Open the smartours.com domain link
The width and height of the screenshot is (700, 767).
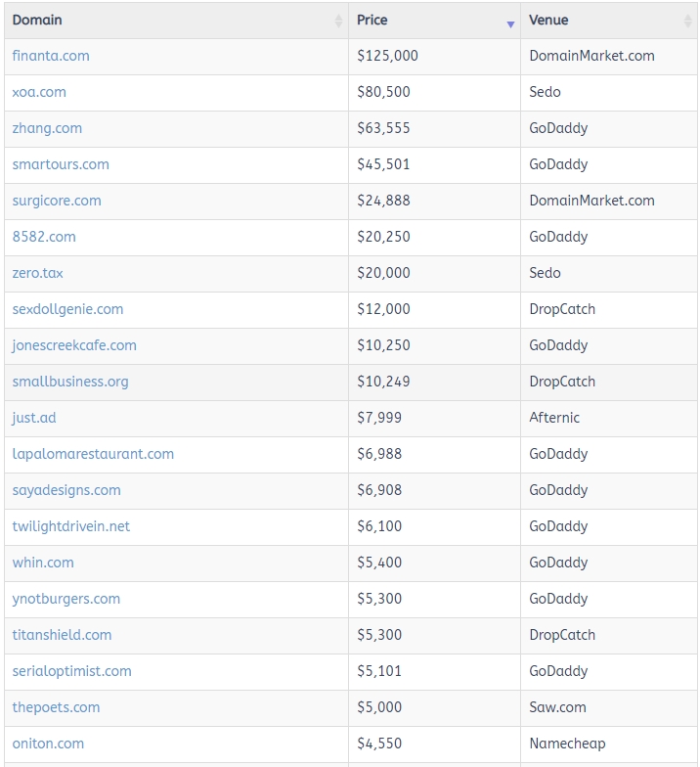point(61,164)
